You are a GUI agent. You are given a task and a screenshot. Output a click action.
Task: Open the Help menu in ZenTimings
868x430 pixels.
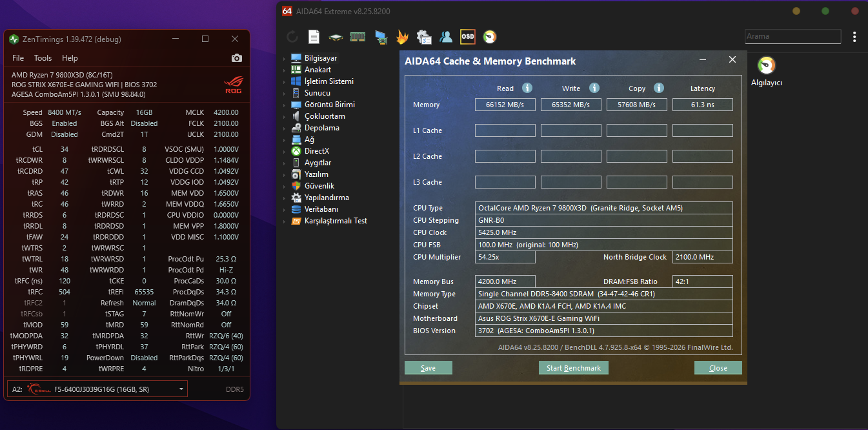70,58
